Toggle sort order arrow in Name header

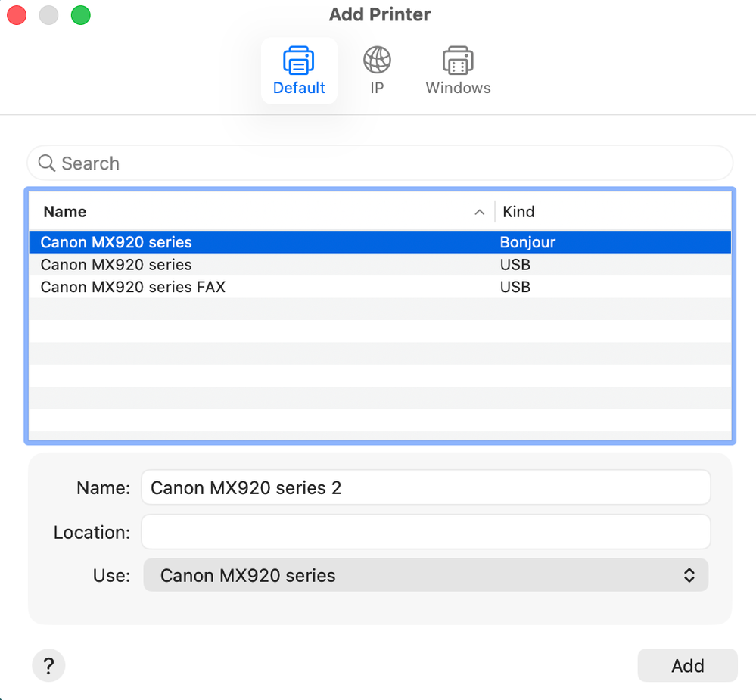479,212
